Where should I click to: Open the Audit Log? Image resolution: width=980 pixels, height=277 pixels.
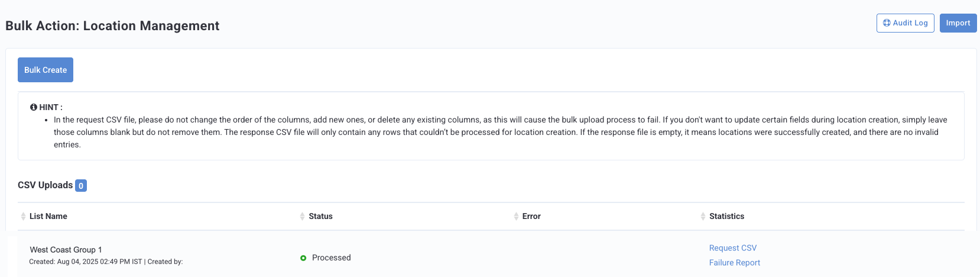pyautogui.click(x=906, y=23)
